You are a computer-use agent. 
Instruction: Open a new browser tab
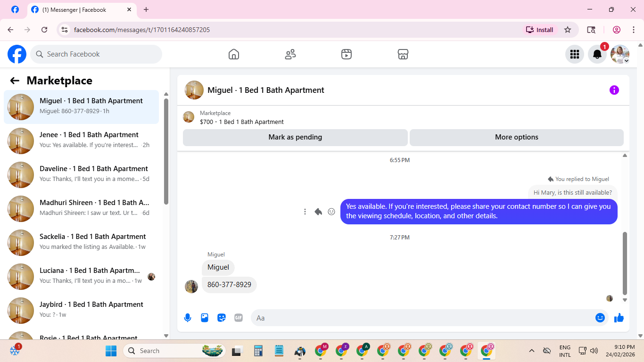point(146,9)
